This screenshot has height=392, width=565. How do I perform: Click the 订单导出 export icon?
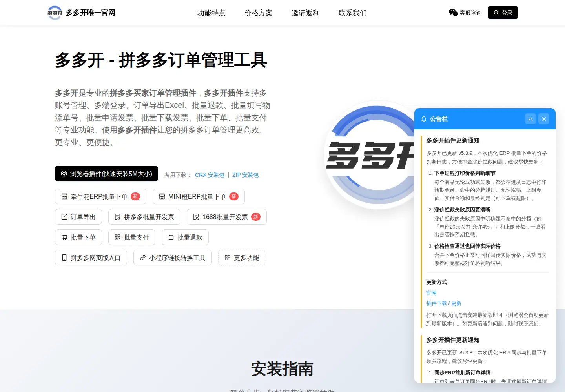tap(64, 217)
